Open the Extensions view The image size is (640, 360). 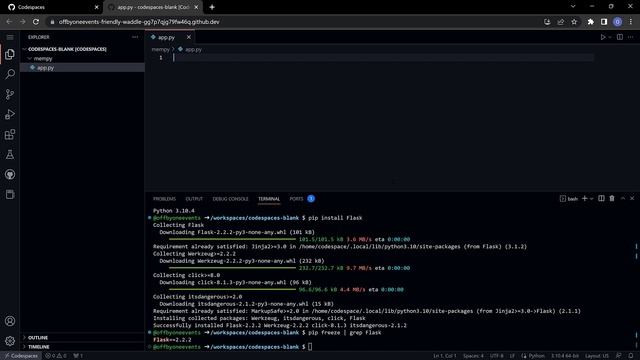10,134
